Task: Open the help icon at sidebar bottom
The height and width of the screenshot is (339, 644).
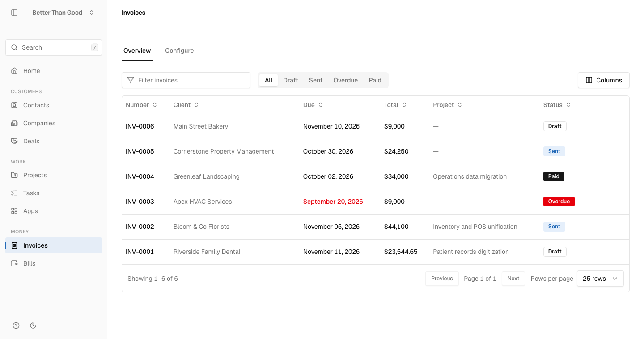Action: tap(16, 326)
